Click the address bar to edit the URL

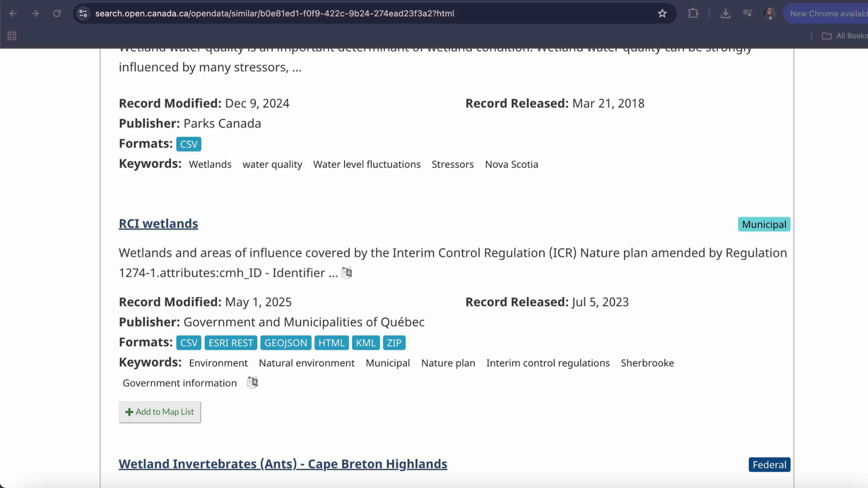316,14
